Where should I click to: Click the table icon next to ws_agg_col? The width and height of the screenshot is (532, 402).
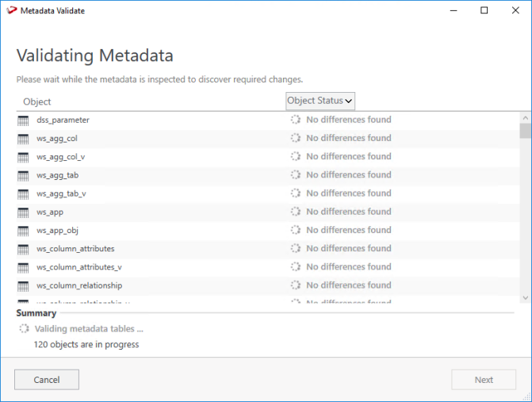click(x=23, y=138)
